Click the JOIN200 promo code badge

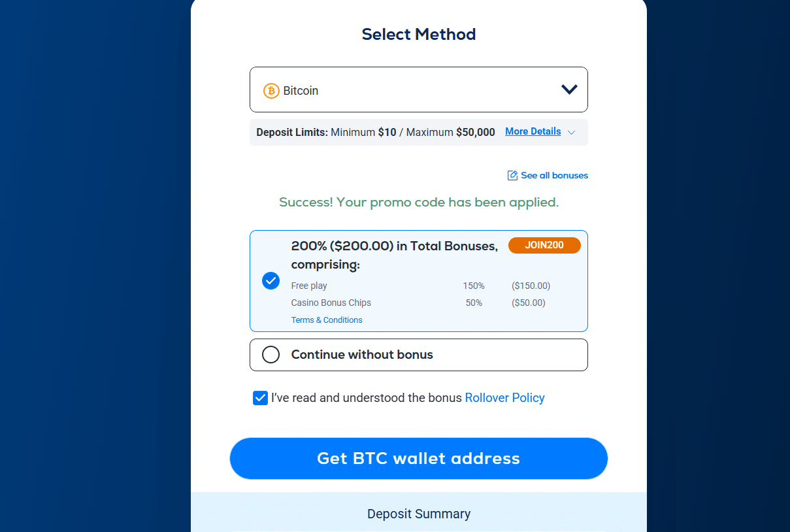544,245
